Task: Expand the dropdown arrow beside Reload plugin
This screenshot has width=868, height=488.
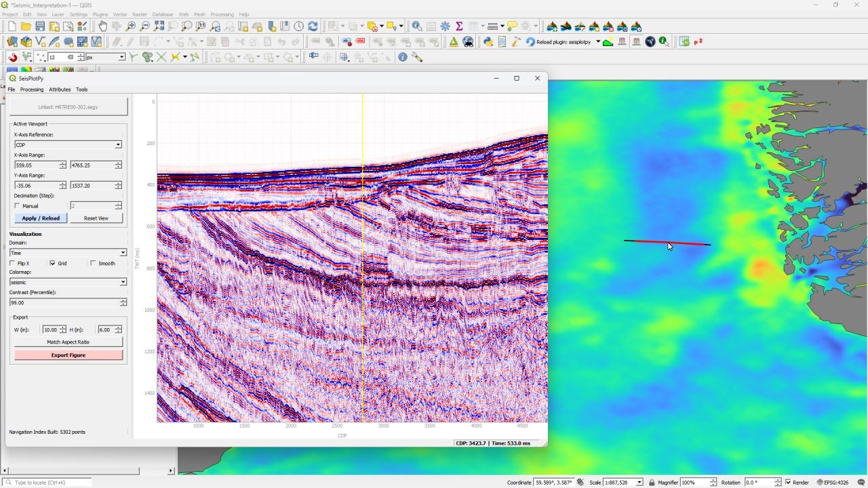Action: pyautogui.click(x=598, y=42)
